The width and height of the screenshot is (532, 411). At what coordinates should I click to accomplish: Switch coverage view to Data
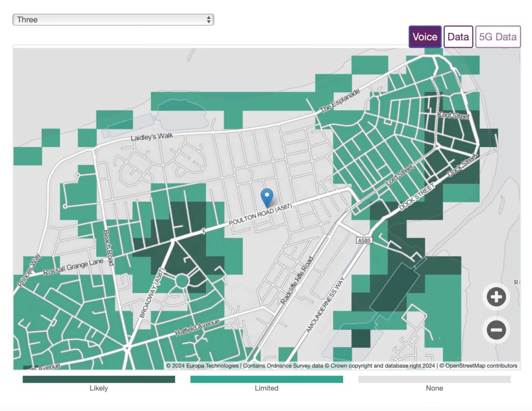(x=458, y=37)
